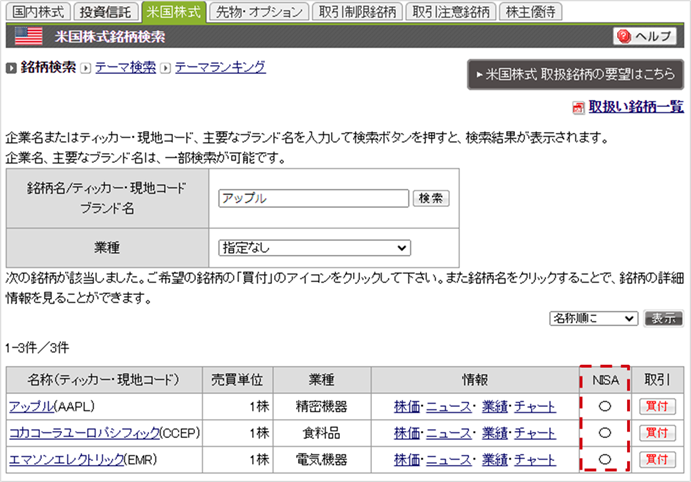Open テーマランキング link
The width and height of the screenshot is (691, 482).
tap(220, 67)
